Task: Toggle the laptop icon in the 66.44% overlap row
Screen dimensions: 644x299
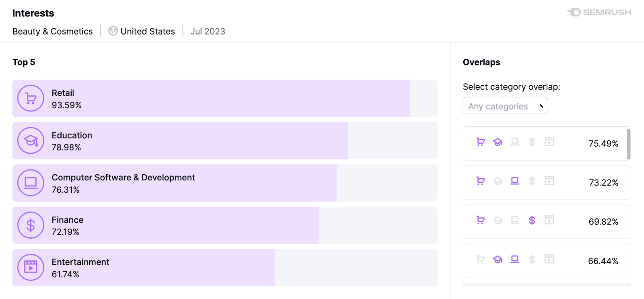Action: [515, 259]
